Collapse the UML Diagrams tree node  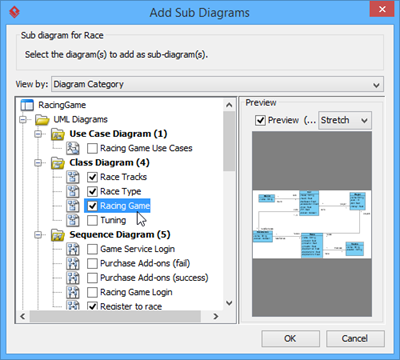click(23, 119)
